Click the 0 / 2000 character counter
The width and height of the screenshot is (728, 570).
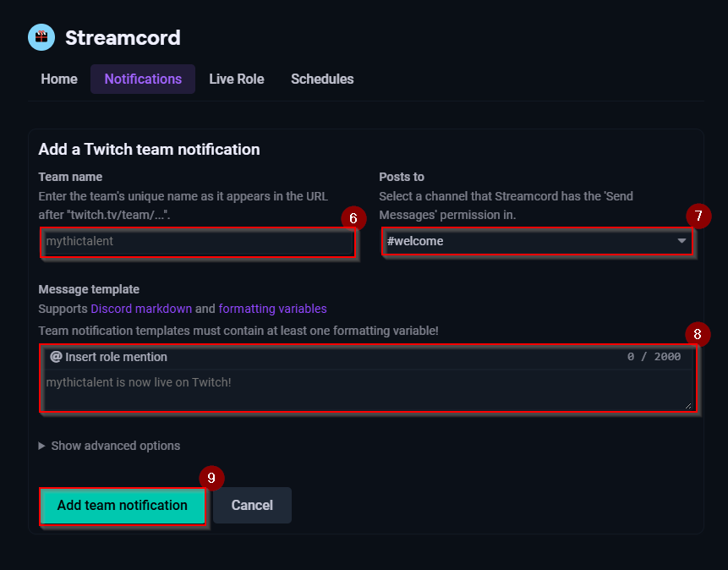click(656, 356)
